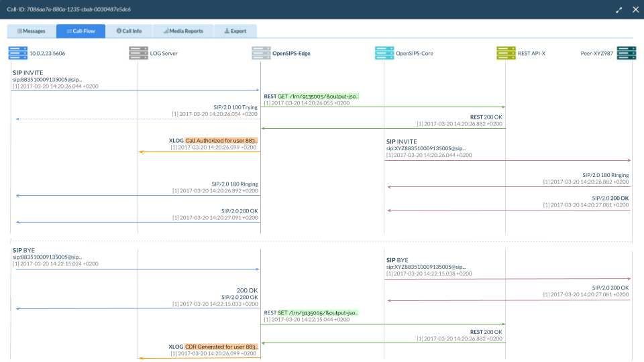Click the OpenSIPS-Edge server icon

pos(261,53)
